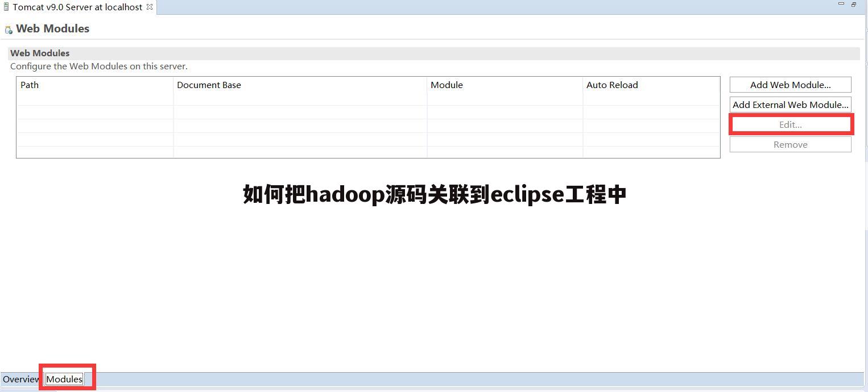Click the Web Modules section header bar
Viewport: 868px width, 392px height.
228,53
